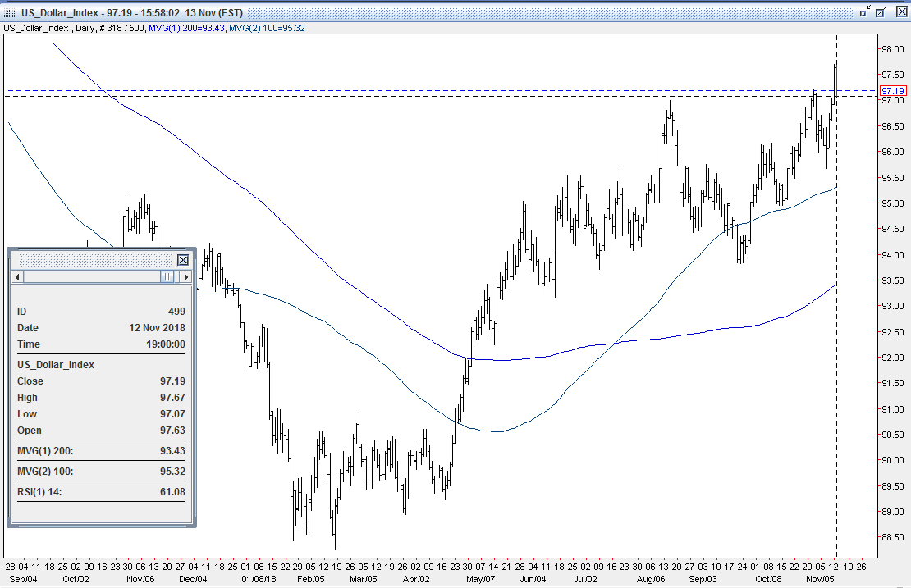Click the Aug/06 date axis label

click(x=651, y=579)
